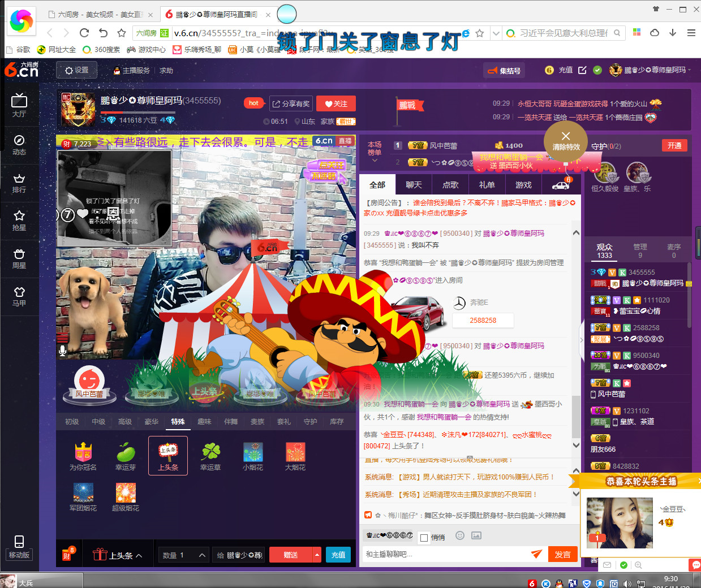Toggle 关注 follow on the anchor
Image resolution: width=701 pixels, height=588 pixels.
pyautogui.click(x=336, y=103)
